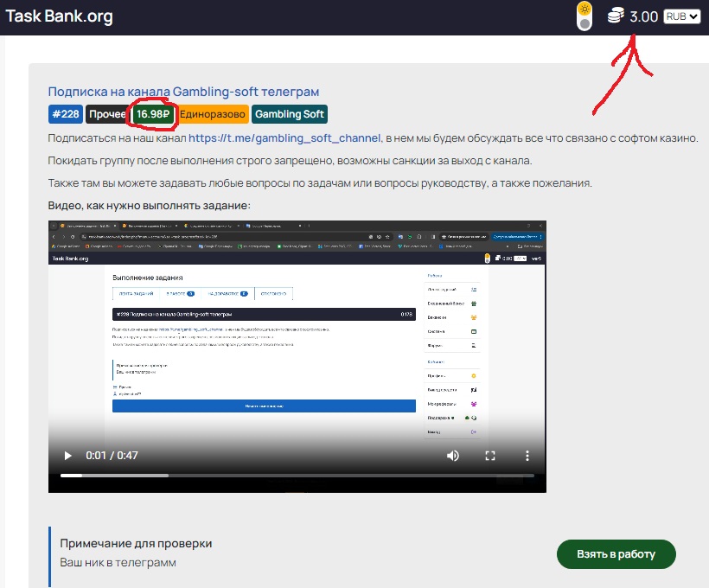Switch the video to fullscreen
709x588 pixels.
490,456
